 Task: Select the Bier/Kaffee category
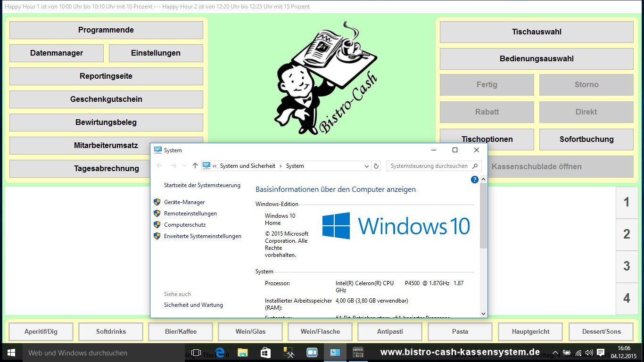point(181,331)
